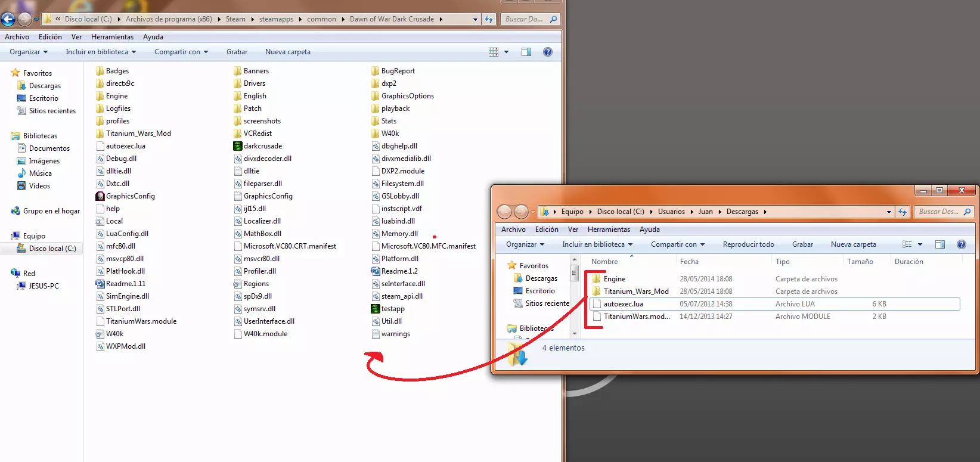
Task: Select the steam_api.dll file icon
Action: pos(375,296)
